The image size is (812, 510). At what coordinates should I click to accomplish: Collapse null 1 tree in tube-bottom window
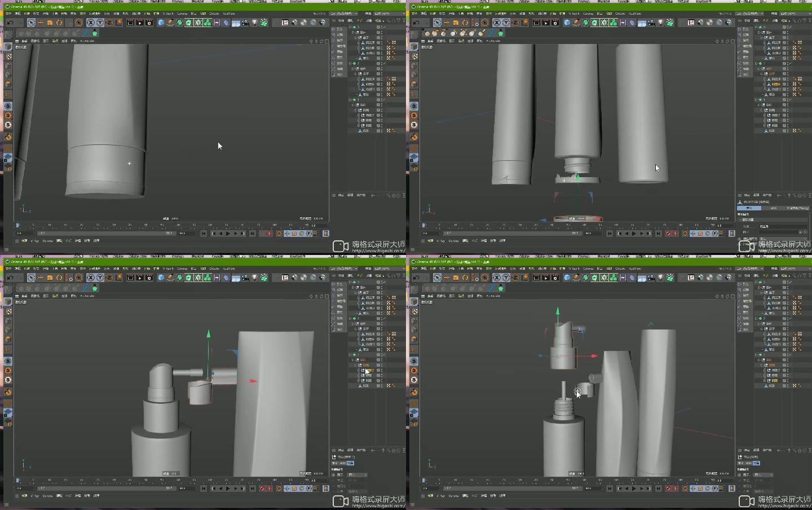pyautogui.click(x=350, y=100)
